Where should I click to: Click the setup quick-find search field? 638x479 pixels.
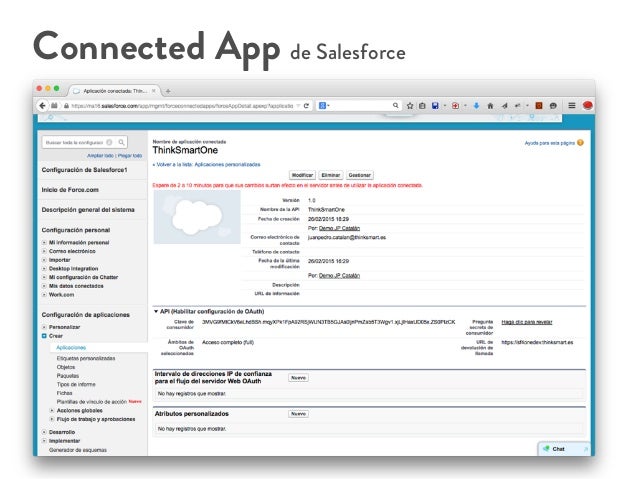(73, 143)
